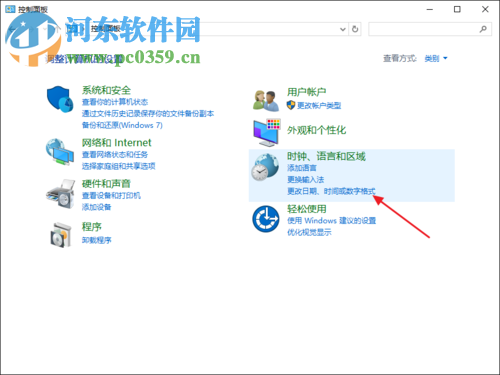Click 更改日期、时间或数字格式 link

pyautogui.click(x=331, y=191)
